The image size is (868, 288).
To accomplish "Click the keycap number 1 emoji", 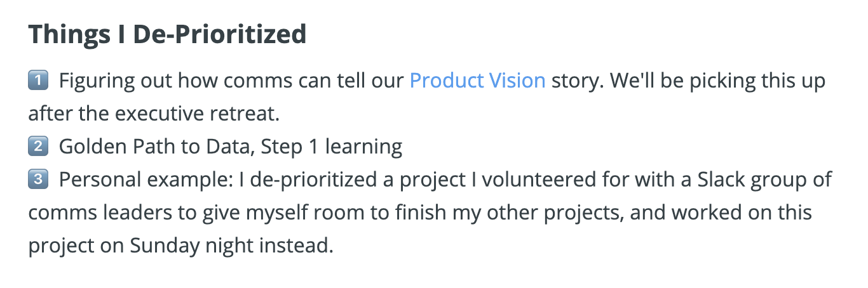I will (x=39, y=81).
